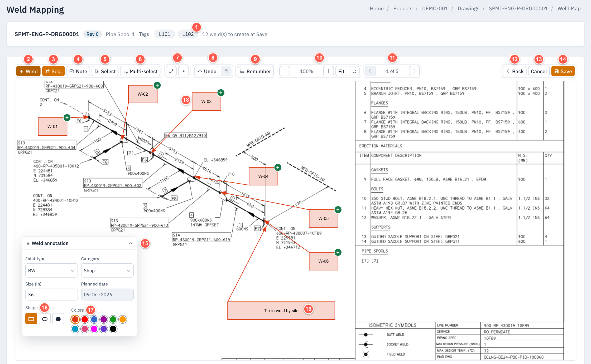
Task: Renumber the welds
Action: [x=256, y=71]
